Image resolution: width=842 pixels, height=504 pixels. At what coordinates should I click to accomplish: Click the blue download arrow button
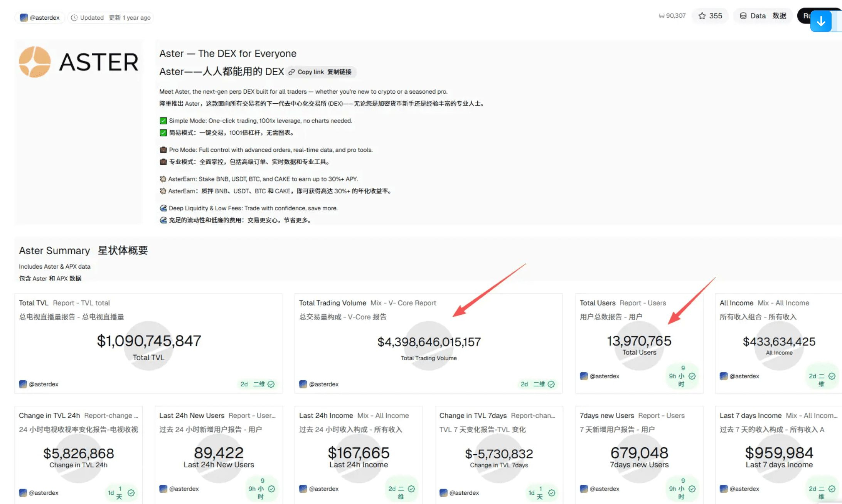pos(821,22)
